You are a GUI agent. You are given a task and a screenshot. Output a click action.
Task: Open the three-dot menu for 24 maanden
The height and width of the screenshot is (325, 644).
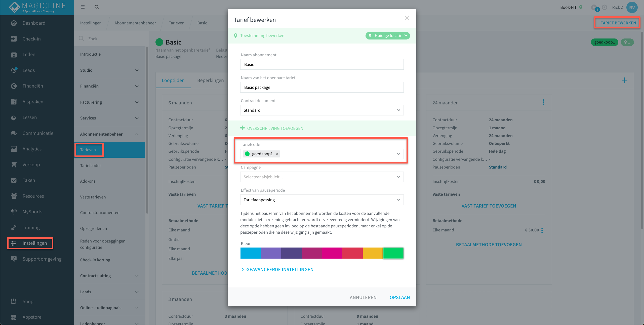pos(544,102)
